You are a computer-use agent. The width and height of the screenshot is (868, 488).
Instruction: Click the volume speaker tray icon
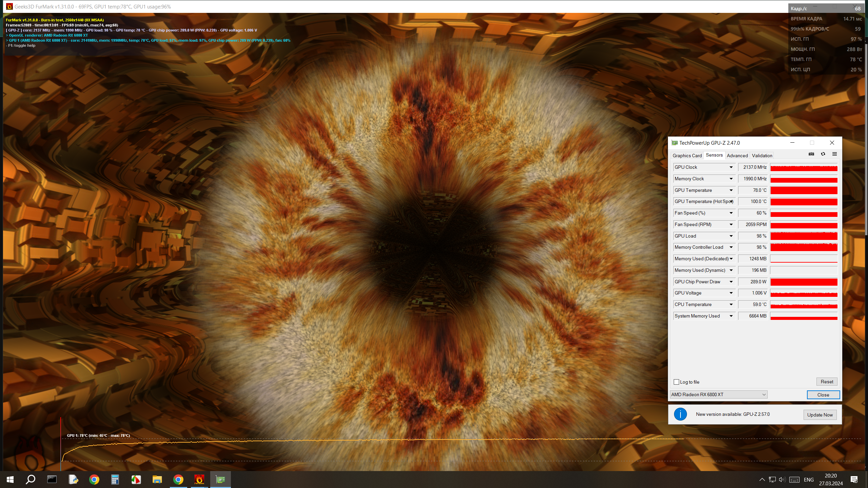point(782,480)
